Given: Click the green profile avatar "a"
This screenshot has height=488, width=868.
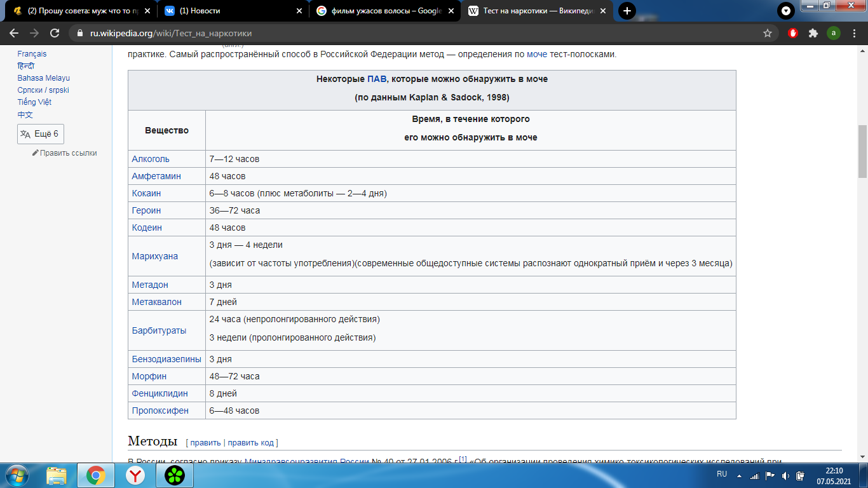Looking at the screenshot, I should point(833,32).
